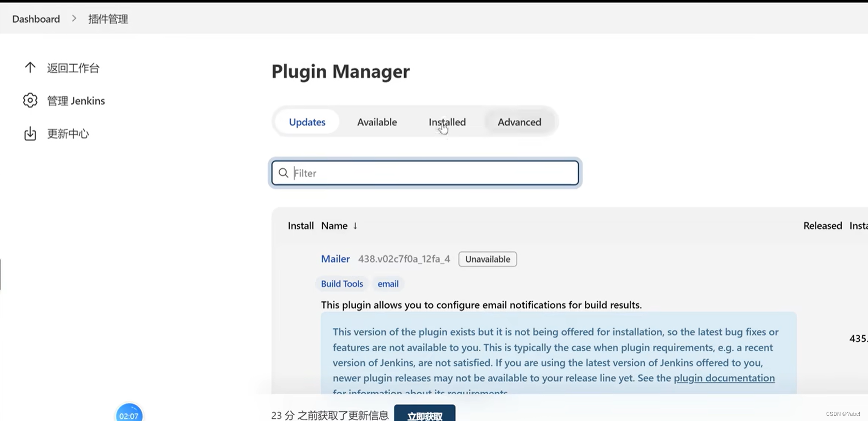The height and width of the screenshot is (421, 868).
Task: Click the 23 分 之前获取了更新信息 status text
Action: [x=330, y=415]
